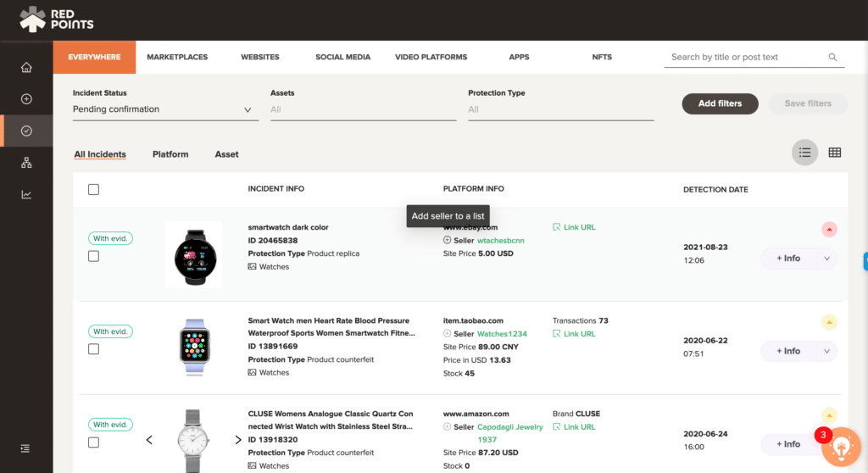The image size is (868, 473).
Task: Click image icon next to Watches in ebay row
Action: [252, 266]
